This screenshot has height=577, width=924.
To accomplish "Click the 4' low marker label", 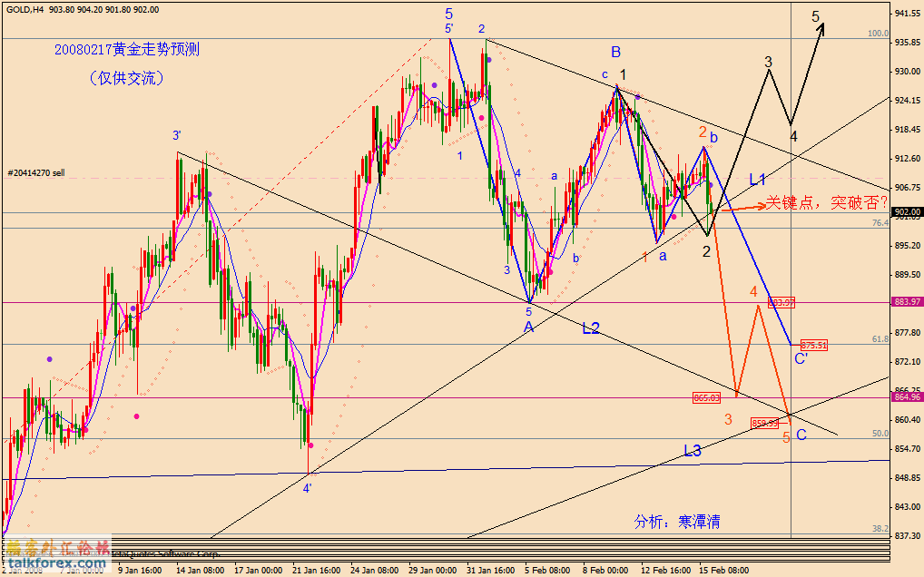I will [x=309, y=488].
